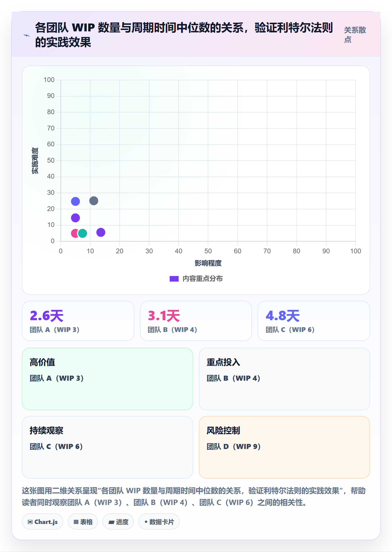Click the 表格 grid icon
This screenshot has height=552, width=392.
(x=76, y=522)
